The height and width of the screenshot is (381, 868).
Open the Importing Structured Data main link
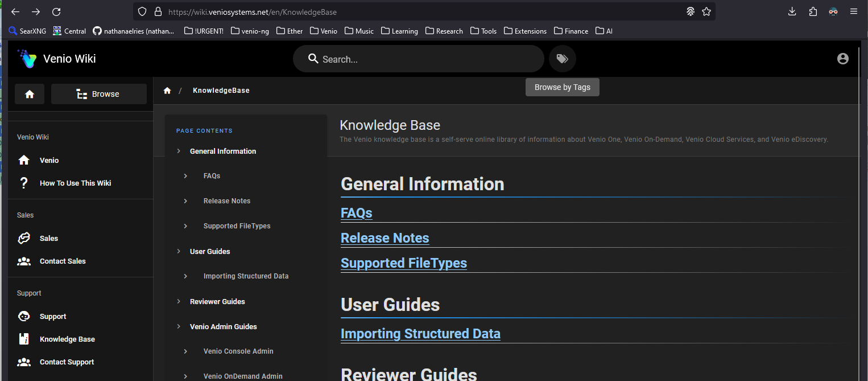tap(420, 334)
